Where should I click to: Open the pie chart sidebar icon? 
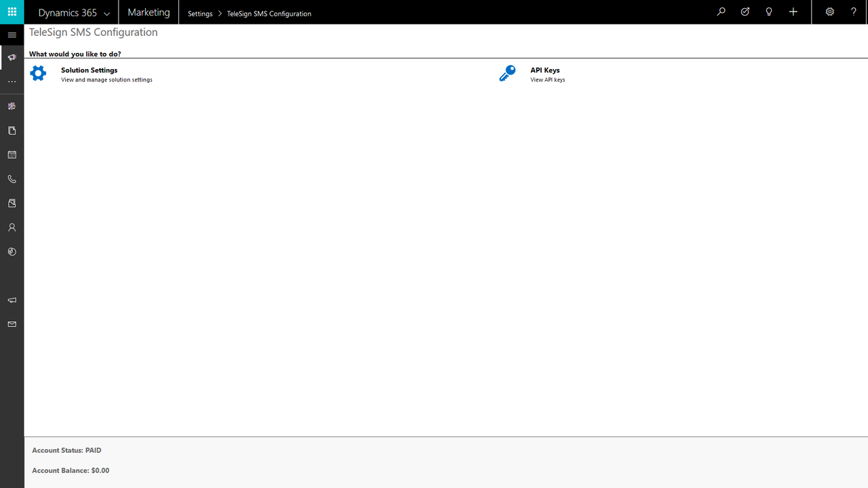(12, 251)
